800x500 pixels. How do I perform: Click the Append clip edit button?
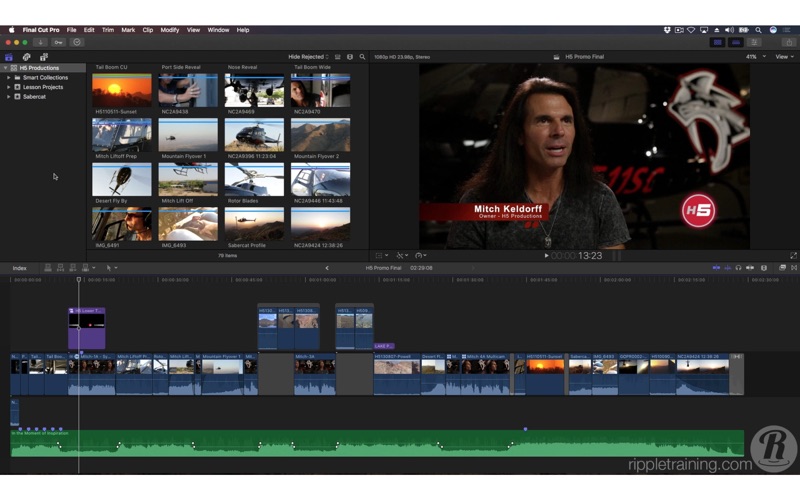click(72, 268)
